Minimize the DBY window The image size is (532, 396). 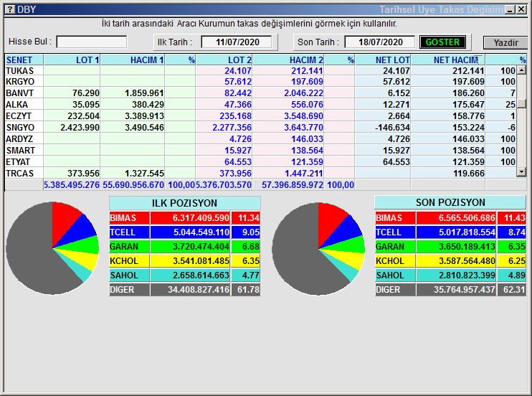(509, 9)
